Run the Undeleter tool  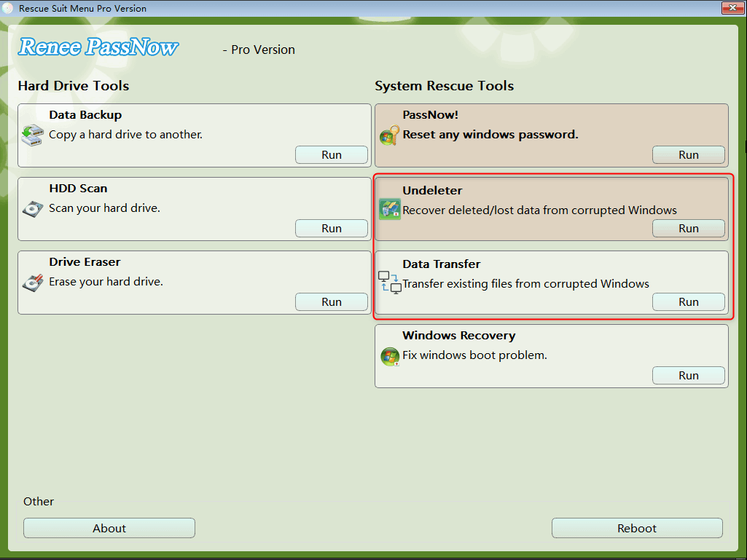689,228
